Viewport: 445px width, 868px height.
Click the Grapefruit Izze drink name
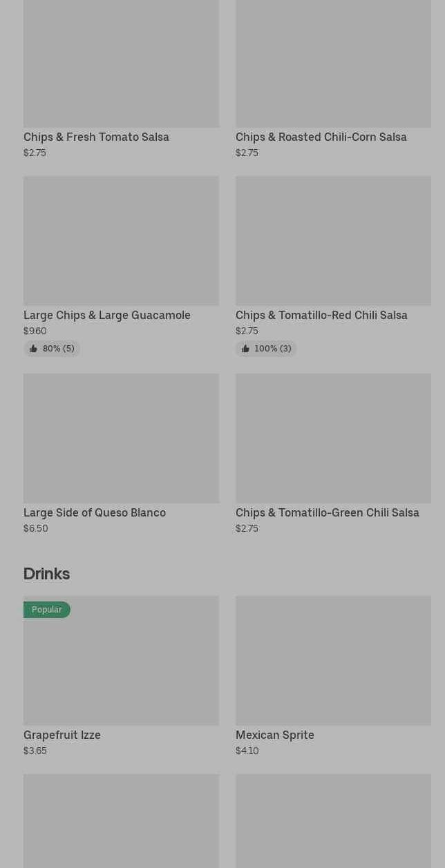(62, 735)
